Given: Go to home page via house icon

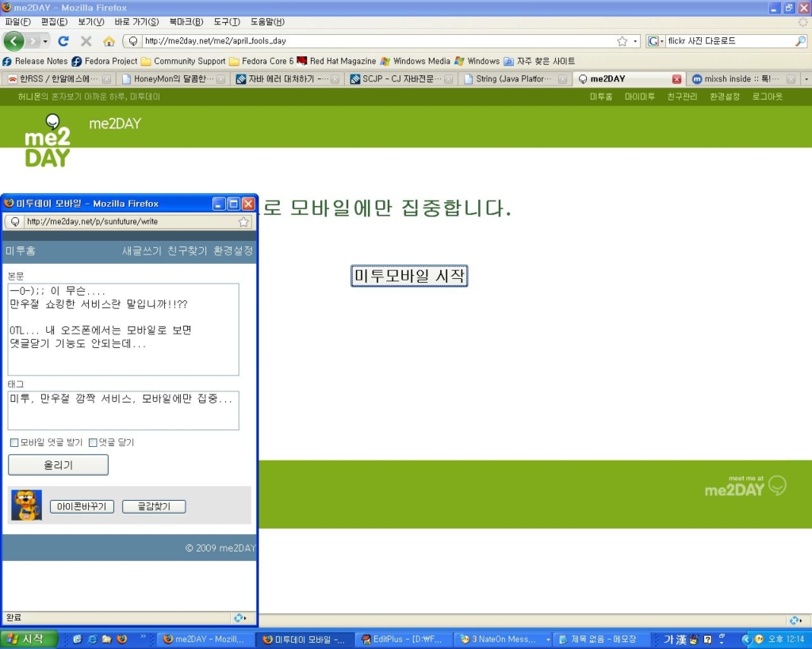Looking at the screenshot, I should [109, 41].
